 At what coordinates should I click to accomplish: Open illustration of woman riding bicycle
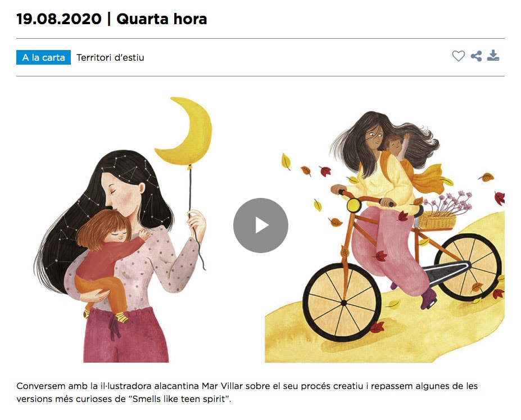385,237
